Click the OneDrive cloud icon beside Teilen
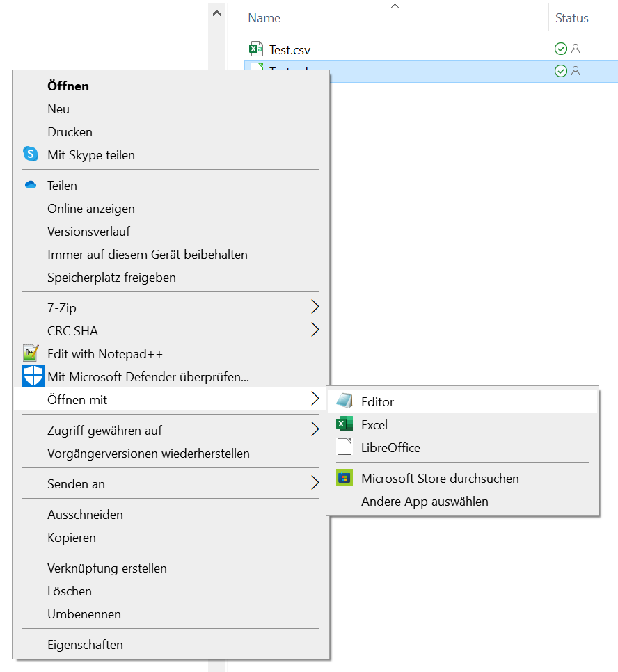Image resolution: width=618 pixels, height=672 pixels. click(x=31, y=185)
